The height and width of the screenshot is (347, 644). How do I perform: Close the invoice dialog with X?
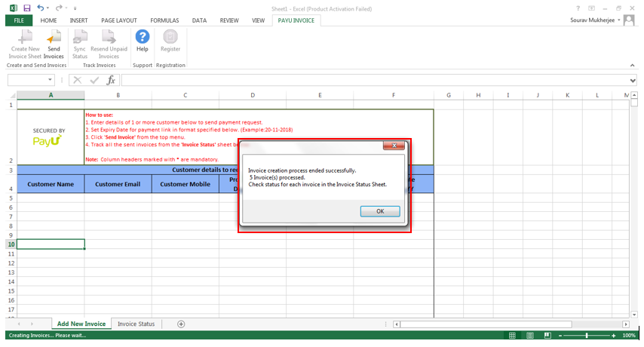[x=394, y=146]
